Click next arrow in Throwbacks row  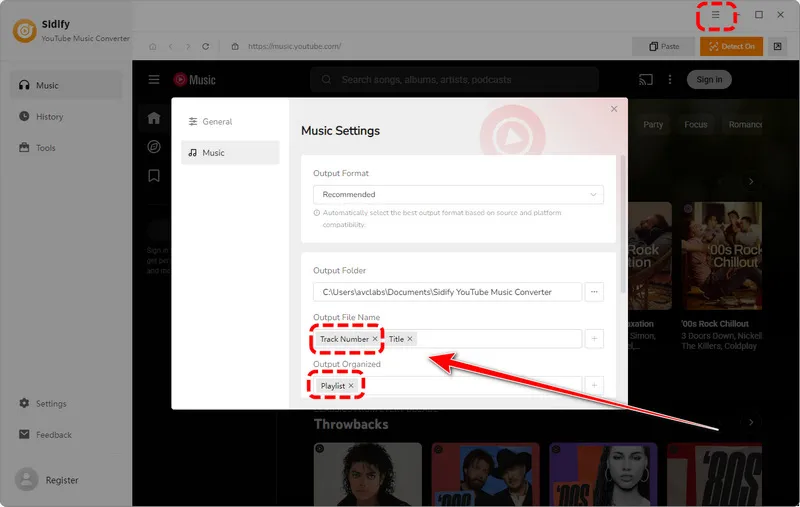tap(751, 422)
